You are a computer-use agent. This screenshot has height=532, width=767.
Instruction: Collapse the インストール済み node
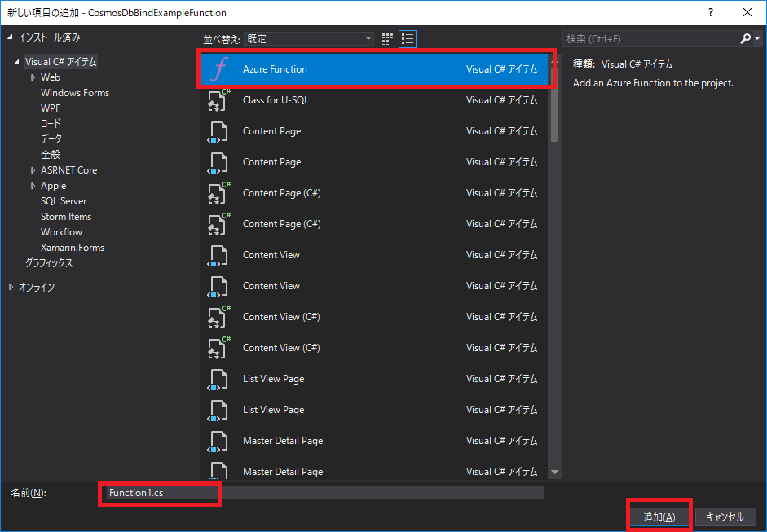(x=11, y=37)
